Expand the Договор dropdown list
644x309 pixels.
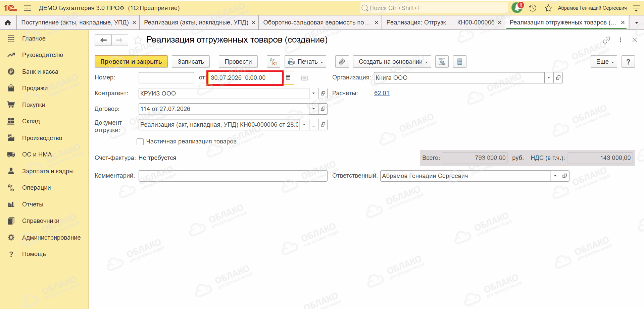313,109
